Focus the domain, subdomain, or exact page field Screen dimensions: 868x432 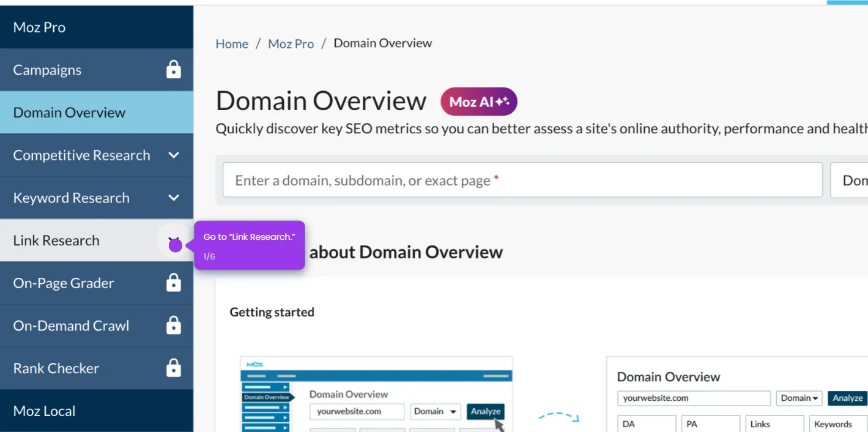[522, 180]
